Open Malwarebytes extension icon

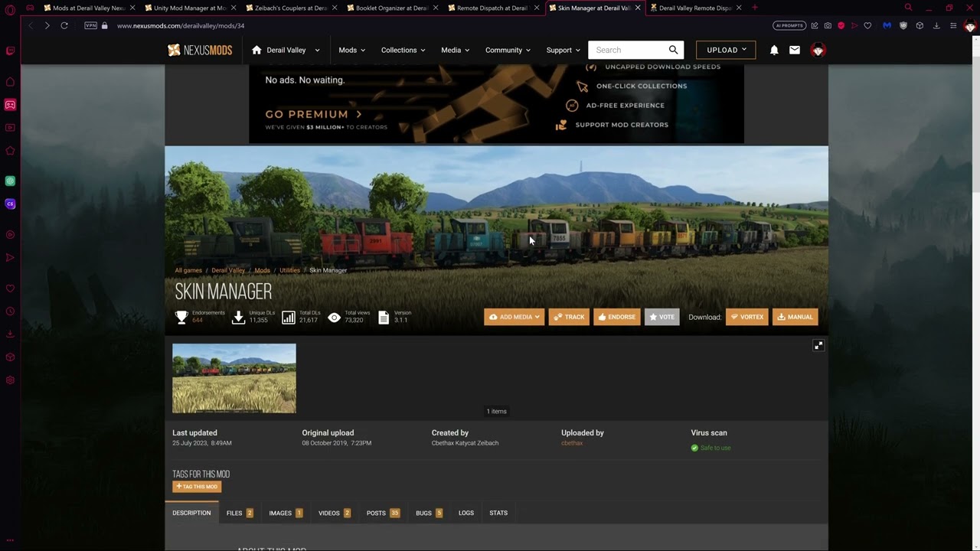887,25
